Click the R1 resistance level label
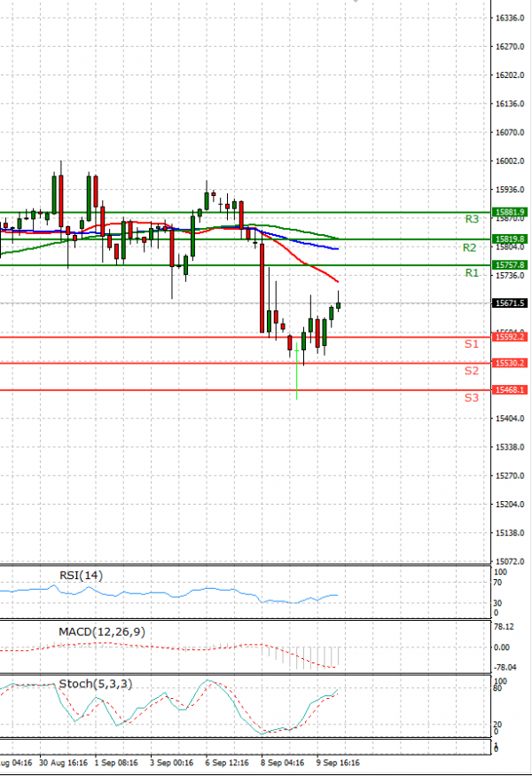The image size is (532, 776). pos(472,273)
